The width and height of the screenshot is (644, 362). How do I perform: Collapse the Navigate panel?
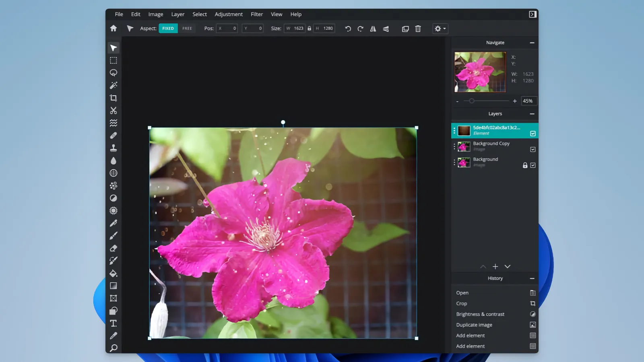click(x=532, y=43)
